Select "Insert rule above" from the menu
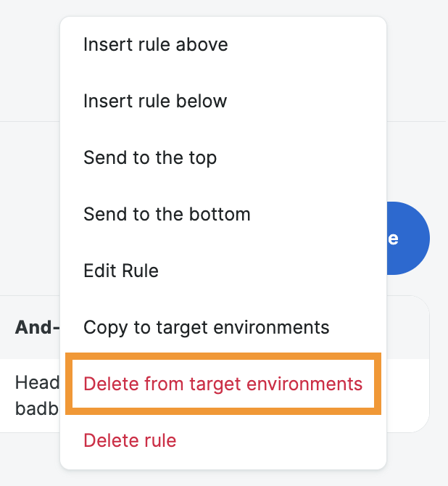 pos(156,45)
